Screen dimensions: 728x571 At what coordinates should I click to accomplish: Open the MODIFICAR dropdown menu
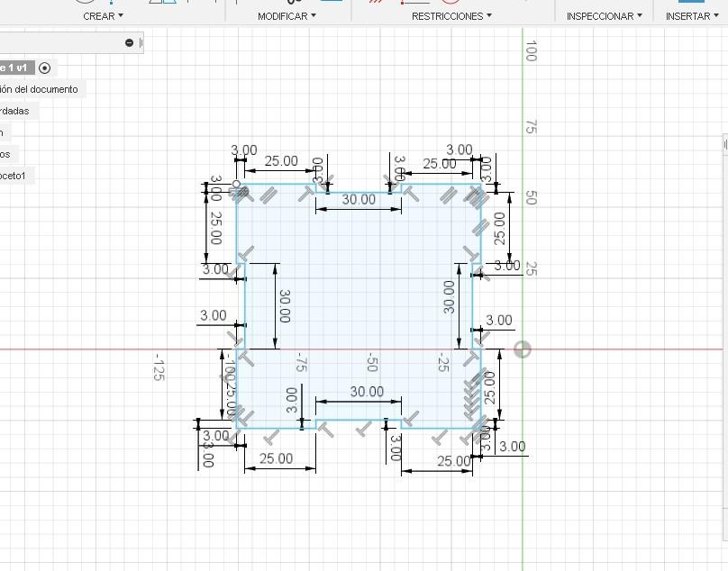(287, 16)
